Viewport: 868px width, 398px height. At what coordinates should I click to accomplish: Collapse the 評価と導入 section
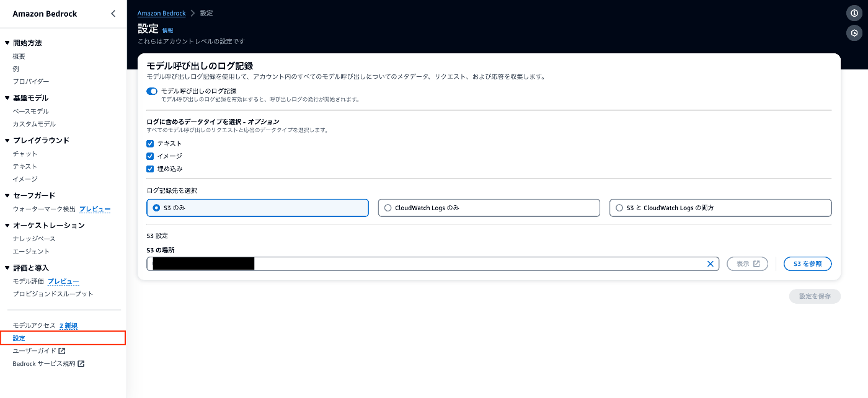click(7, 268)
